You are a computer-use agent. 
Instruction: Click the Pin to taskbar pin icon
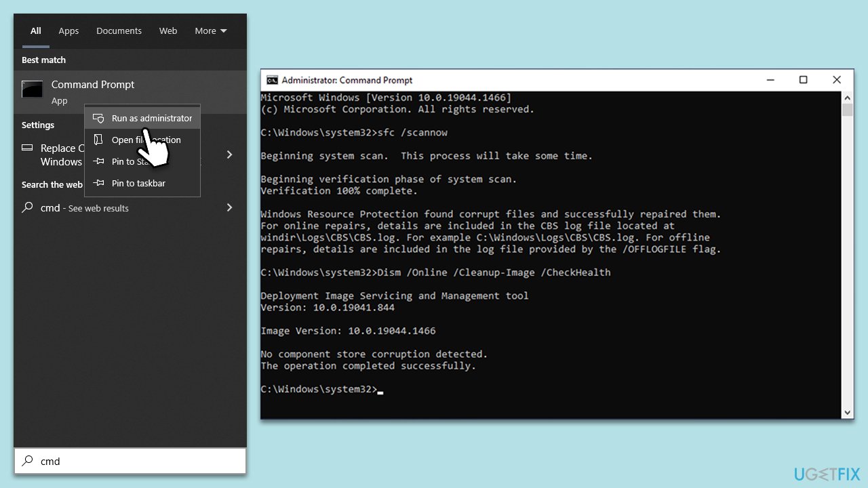[99, 183]
